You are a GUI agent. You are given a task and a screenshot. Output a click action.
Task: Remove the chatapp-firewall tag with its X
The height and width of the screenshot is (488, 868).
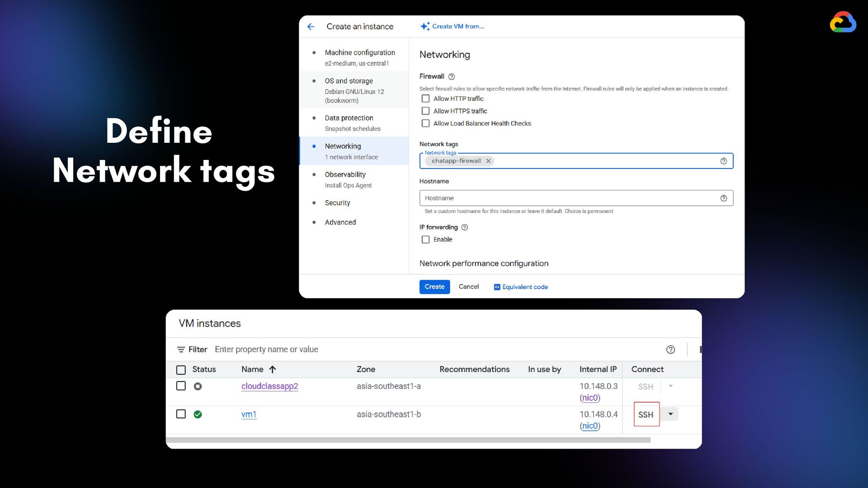point(488,161)
